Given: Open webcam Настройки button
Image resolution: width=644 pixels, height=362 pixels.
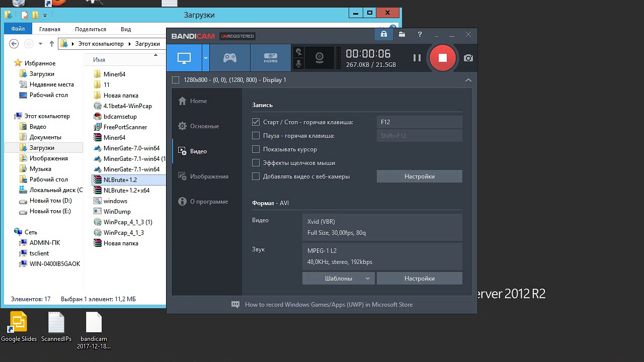Looking at the screenshot, I should pos(420,176).
